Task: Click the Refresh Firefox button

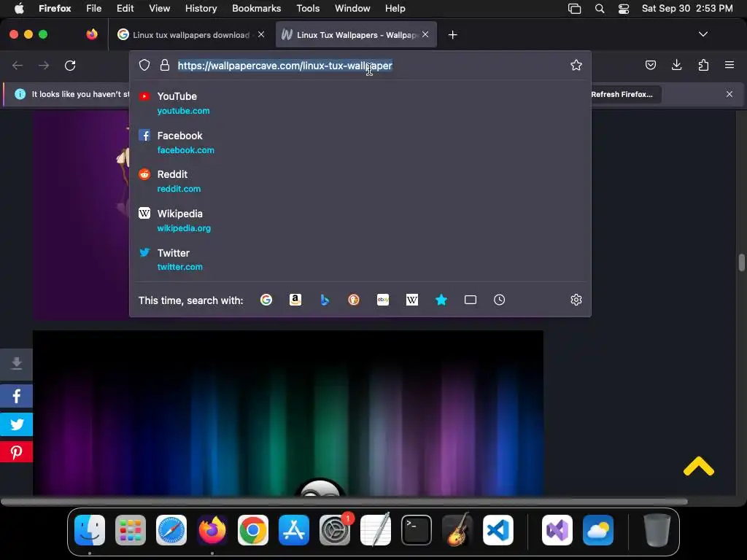Action: click(622, 94)
